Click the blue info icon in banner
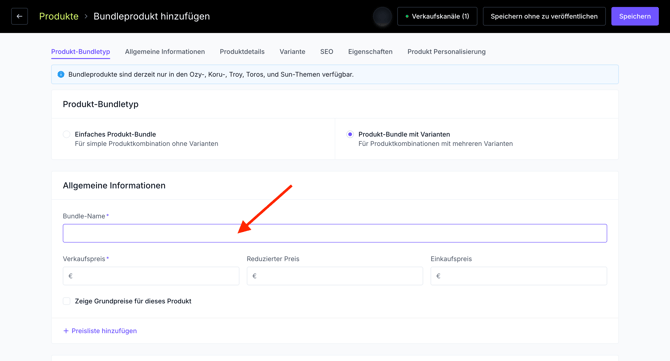 61,74
